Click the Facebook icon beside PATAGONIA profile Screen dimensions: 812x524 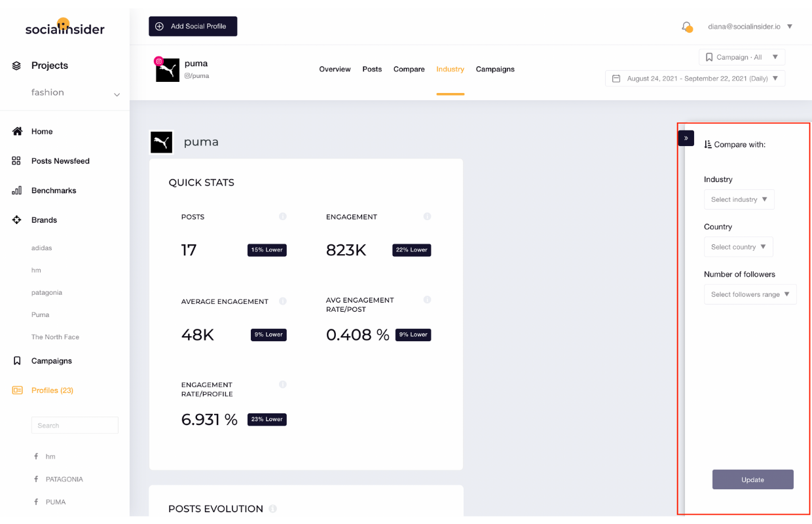coord(36,479)
